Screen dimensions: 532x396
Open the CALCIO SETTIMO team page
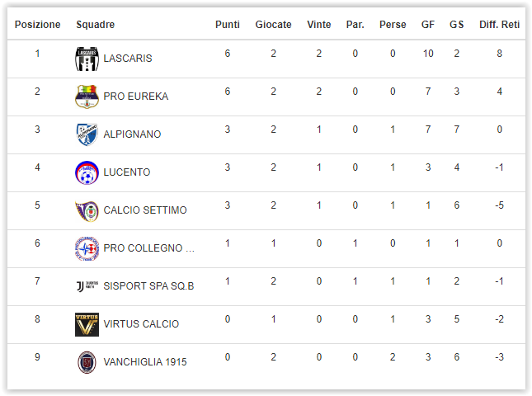pos(145,210)
